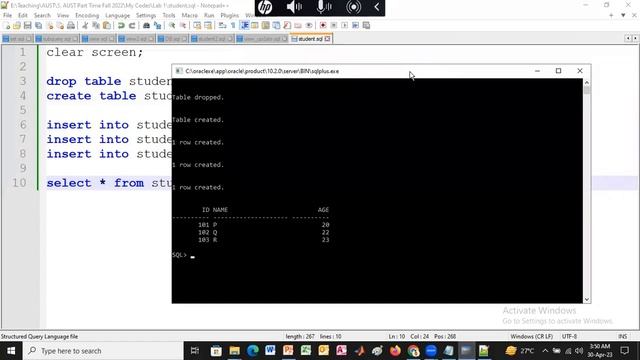
Task: Close the student.sql tab
Action: [x=327, y=39]
